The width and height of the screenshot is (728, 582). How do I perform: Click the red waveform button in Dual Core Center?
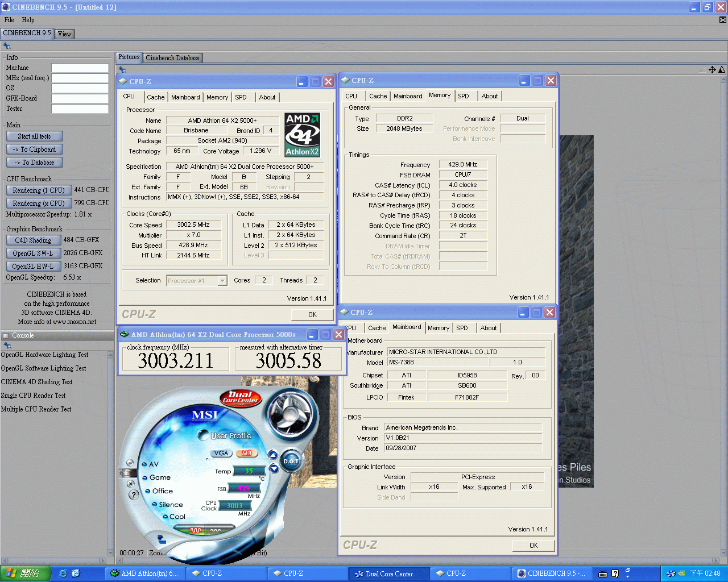[196, 530]
